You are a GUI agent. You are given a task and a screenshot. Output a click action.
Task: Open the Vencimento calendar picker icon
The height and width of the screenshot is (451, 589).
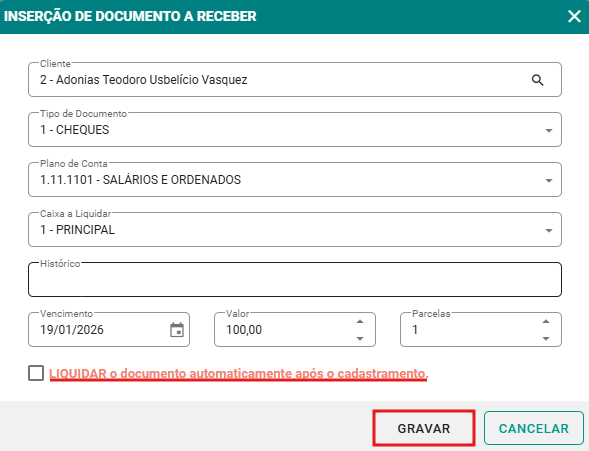(177, 330)
